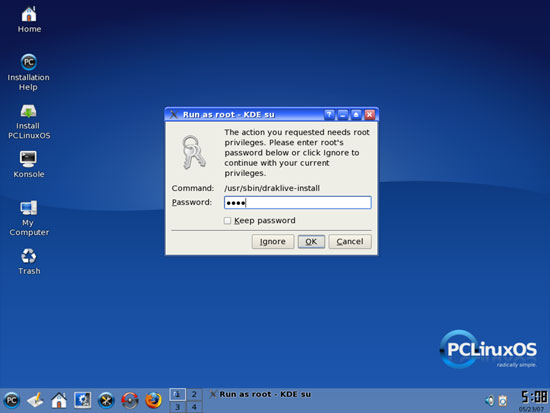The width and height of the screenshot is (550, 413).
Task: Click the Ignore button
Action: point(273,241)
